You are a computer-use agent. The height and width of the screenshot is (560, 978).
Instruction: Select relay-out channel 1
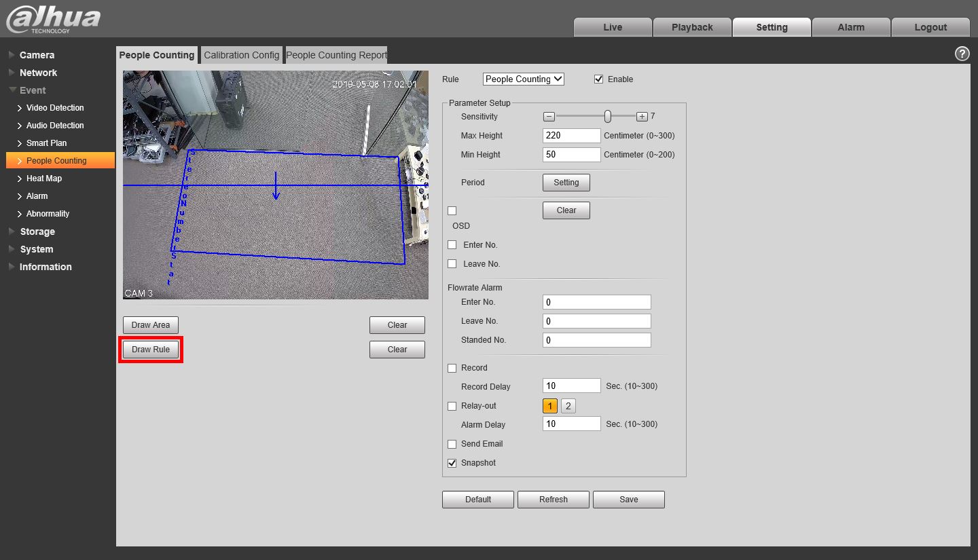(x=550, y=406)
